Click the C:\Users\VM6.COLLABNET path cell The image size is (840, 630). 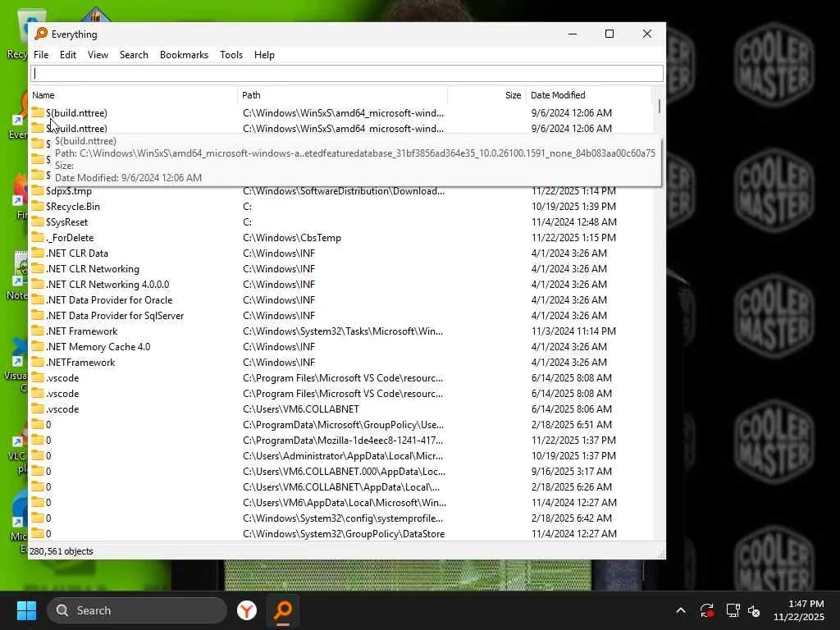click(301, 409)
